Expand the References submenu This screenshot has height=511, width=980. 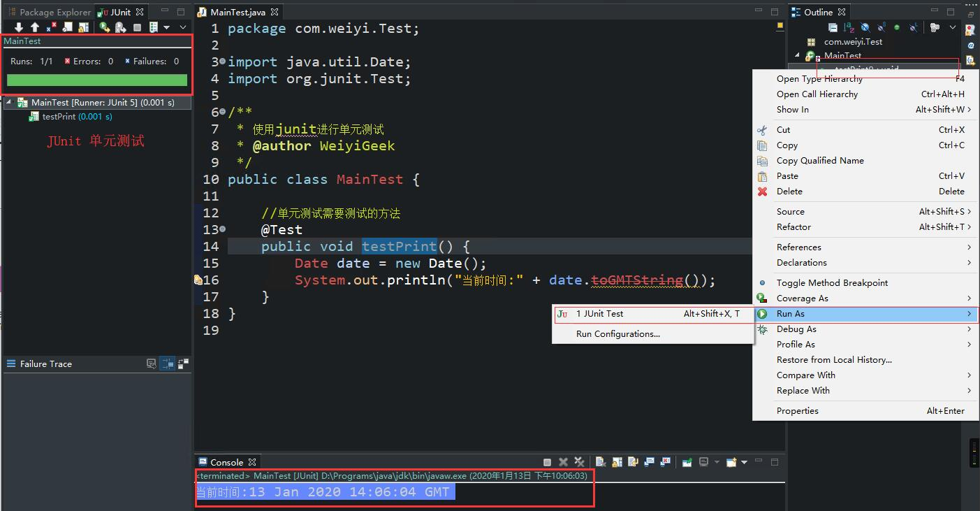[x=865, y=247]
